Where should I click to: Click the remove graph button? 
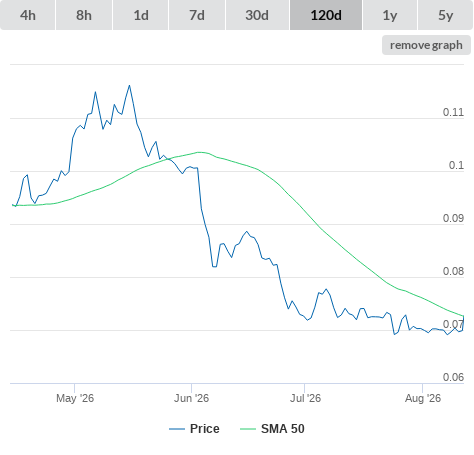[x=426, y=45]
